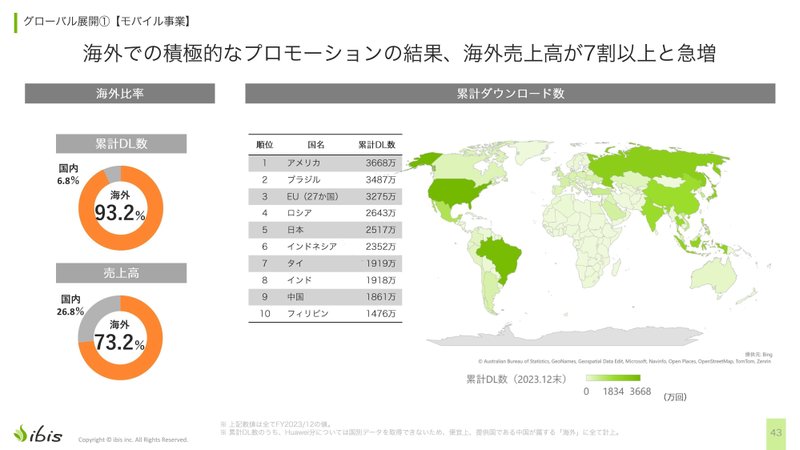800x450 pixels.
Task: Click the 1919万 download value
Action: pos(381,263)
